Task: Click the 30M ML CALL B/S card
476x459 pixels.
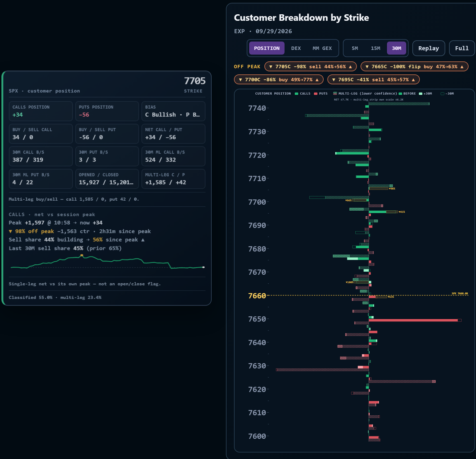Action: 174,156
